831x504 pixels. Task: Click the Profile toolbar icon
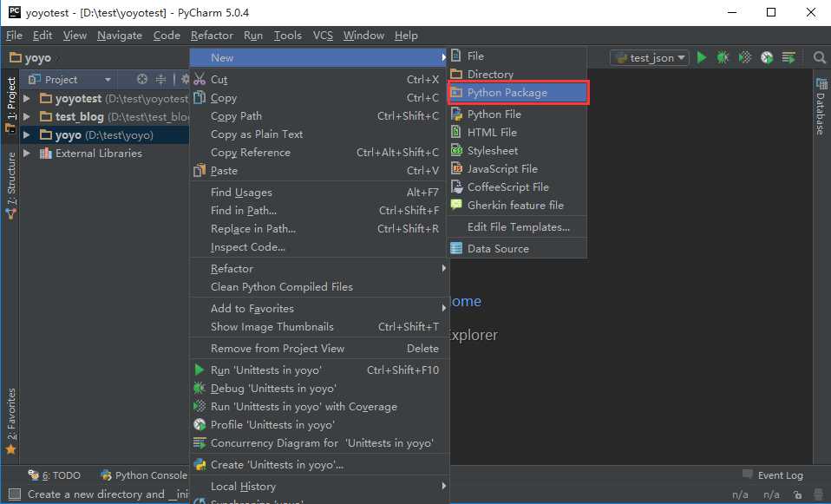pos(766,57)
